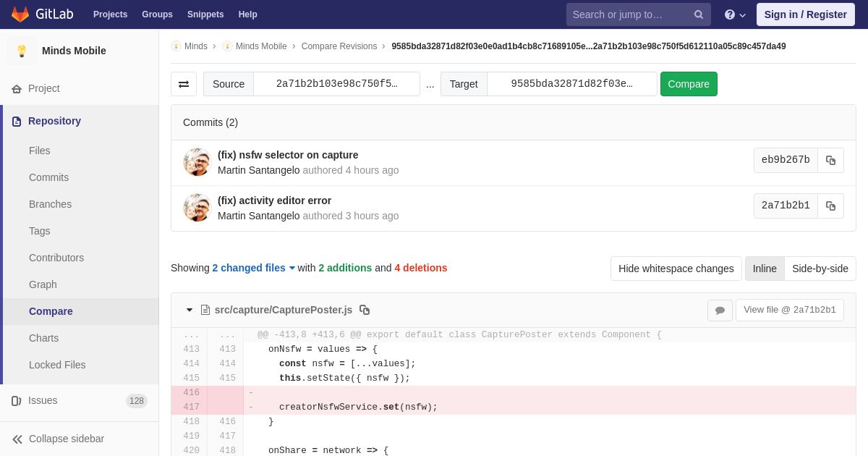
Task: Hide whitespace changes in diff
Action: point(676,269)
